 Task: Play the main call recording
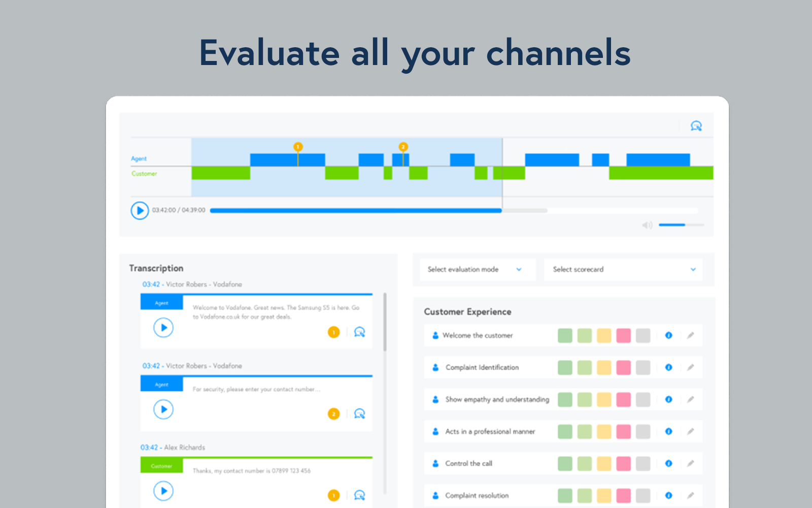[140, 210]
